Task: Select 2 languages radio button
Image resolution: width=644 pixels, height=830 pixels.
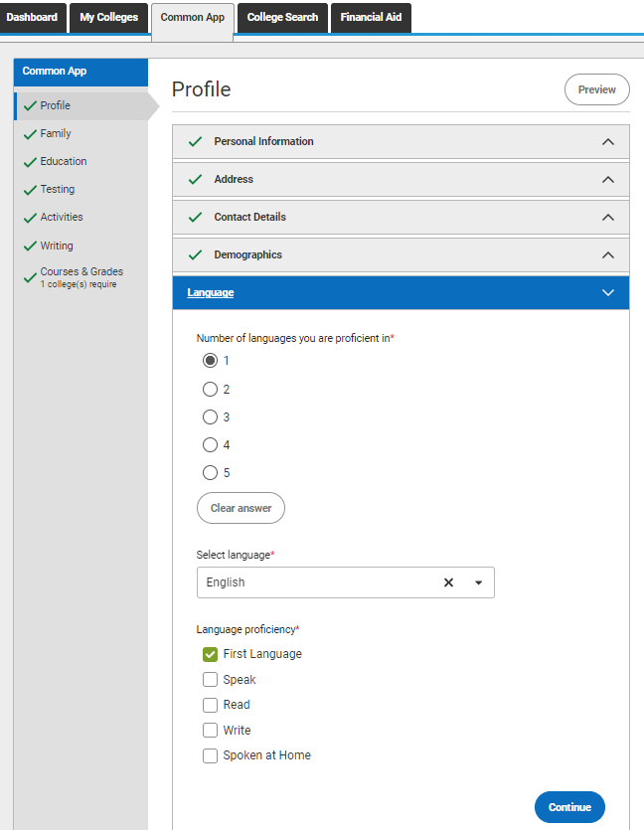Action: 210,389
